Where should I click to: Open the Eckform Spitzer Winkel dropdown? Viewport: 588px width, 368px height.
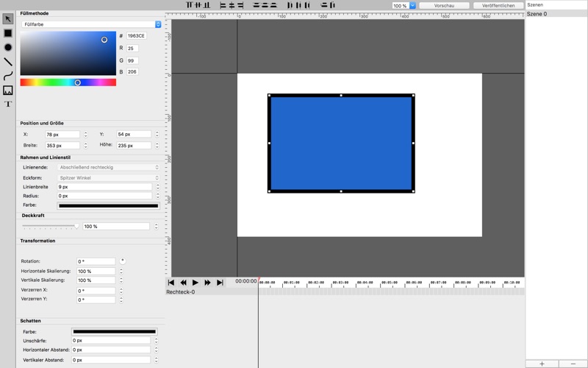click(x=108, y=177)
